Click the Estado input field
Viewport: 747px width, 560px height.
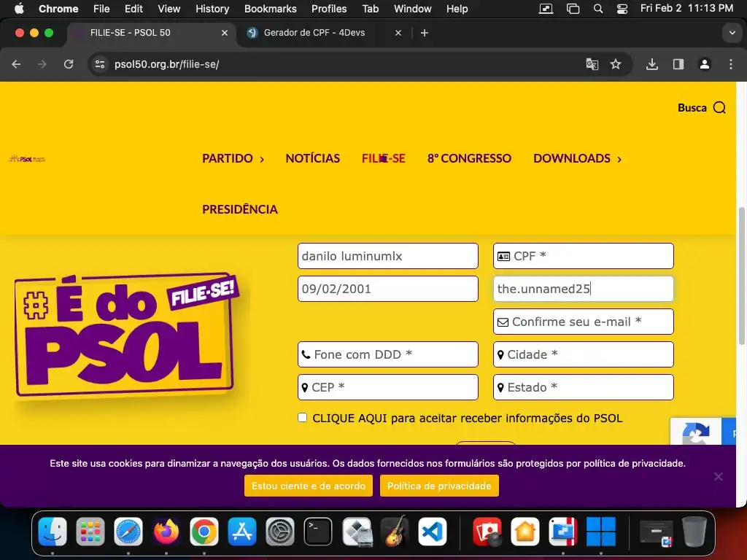[x=583, y=387]
